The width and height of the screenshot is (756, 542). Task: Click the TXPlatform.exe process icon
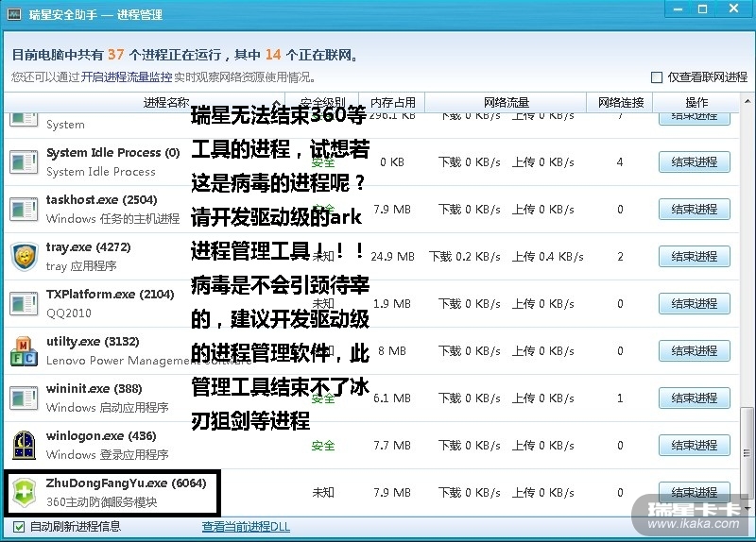point(24,303)
